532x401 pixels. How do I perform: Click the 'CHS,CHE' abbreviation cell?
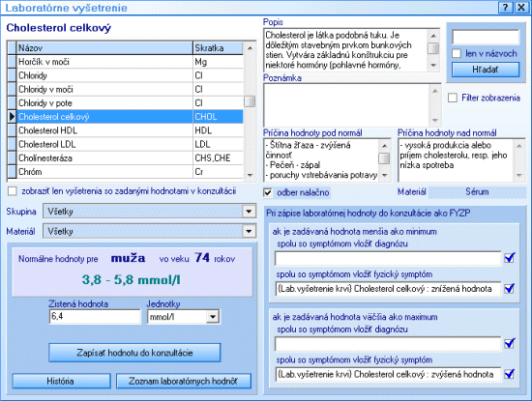coord(218,158)
